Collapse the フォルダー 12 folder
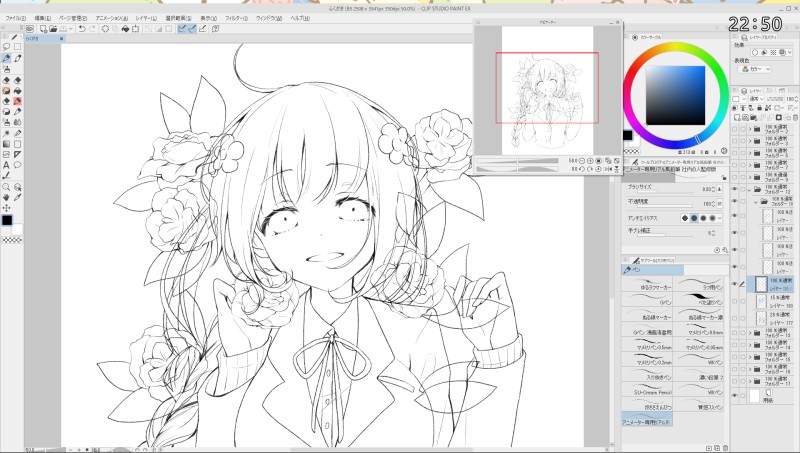 pyautogui.click(x=750, y=189)
